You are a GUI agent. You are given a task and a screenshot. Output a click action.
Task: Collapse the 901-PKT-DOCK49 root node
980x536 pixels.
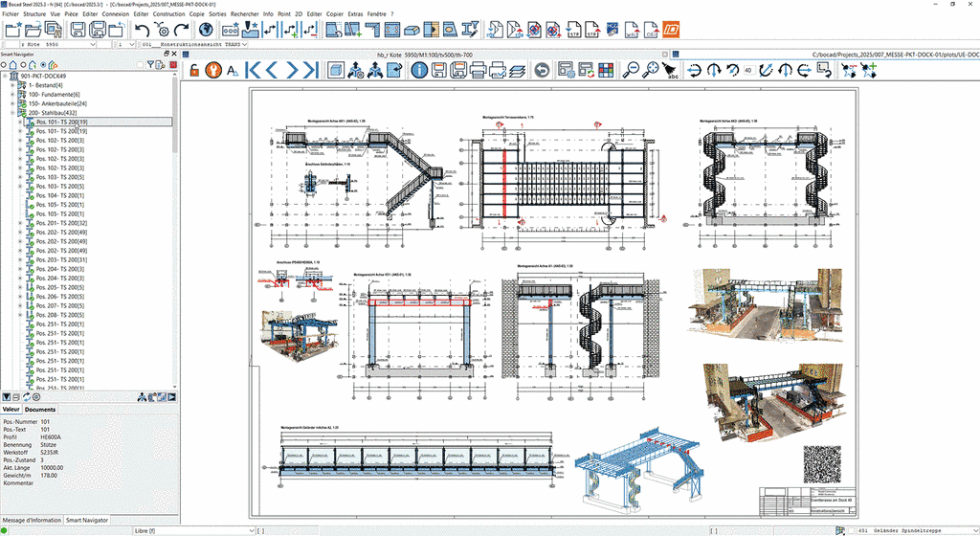tap(5, 76)
